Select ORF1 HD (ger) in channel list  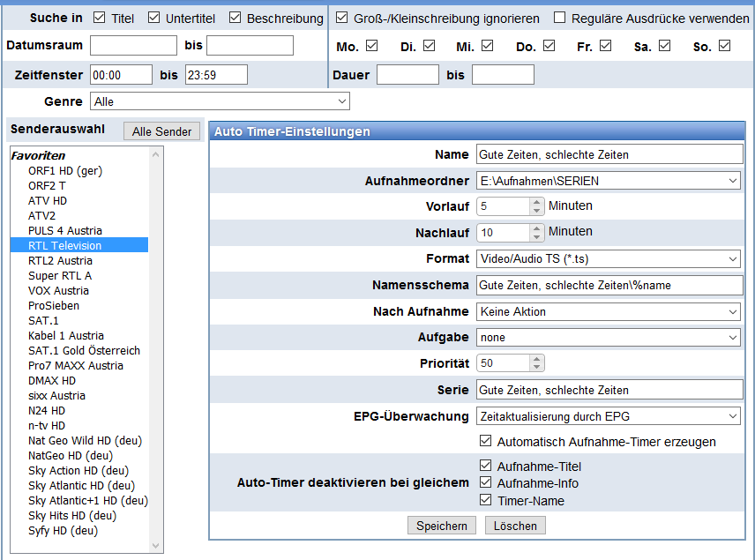pyautogui.click(x=65, y=171)
